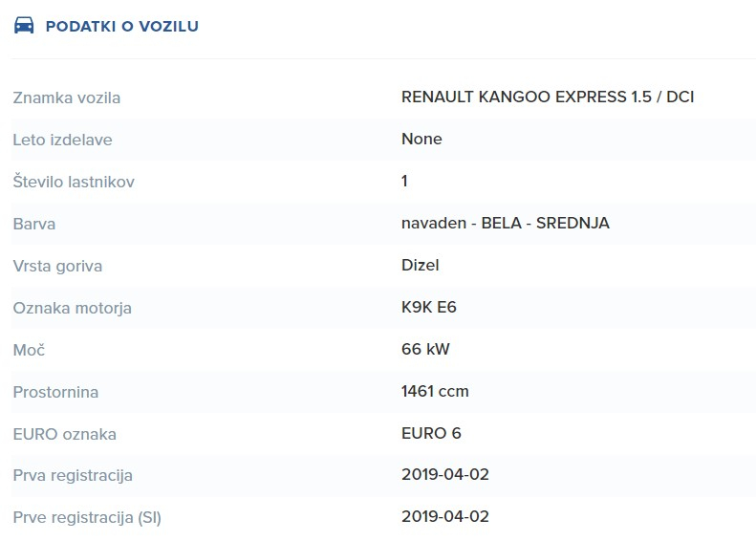The width and height of the screenshot is (756, 541).
Task: Select the Dizel fuel value
Action: point(421,265)
